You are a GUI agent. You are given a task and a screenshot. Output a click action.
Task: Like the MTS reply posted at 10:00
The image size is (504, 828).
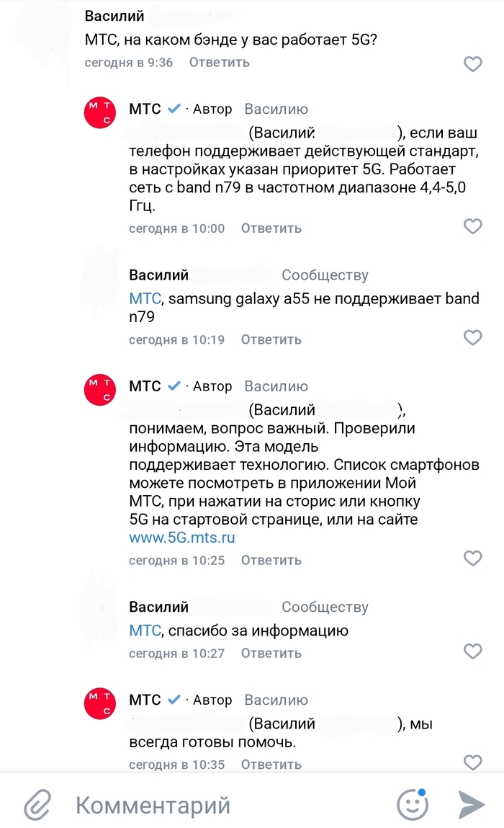(x=472, y=226)
